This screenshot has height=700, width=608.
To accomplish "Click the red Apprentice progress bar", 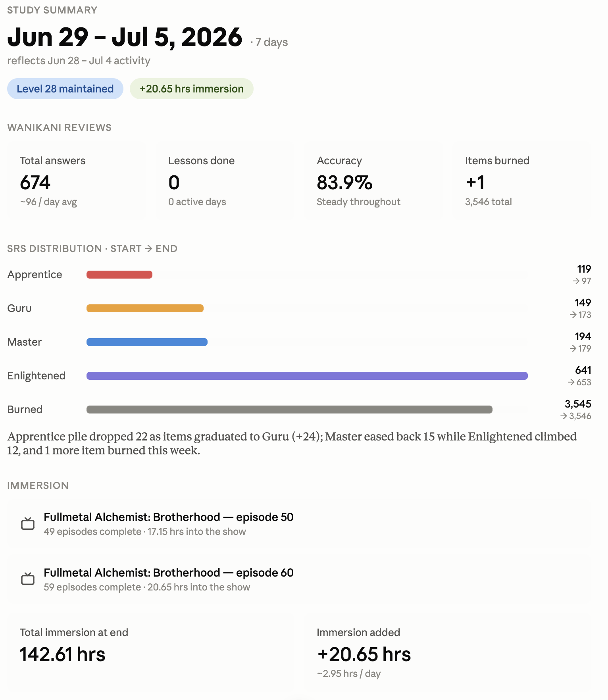I will 119,275.
